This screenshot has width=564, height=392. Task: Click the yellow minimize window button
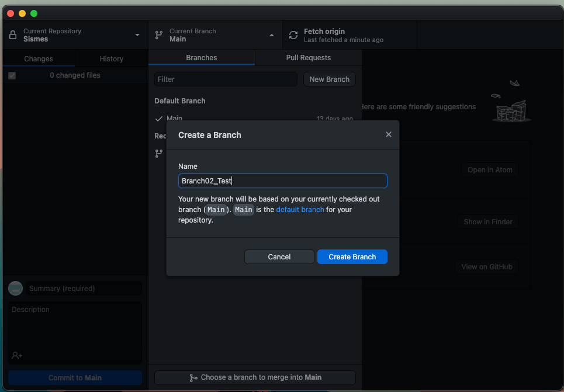(x=22, y=13)
